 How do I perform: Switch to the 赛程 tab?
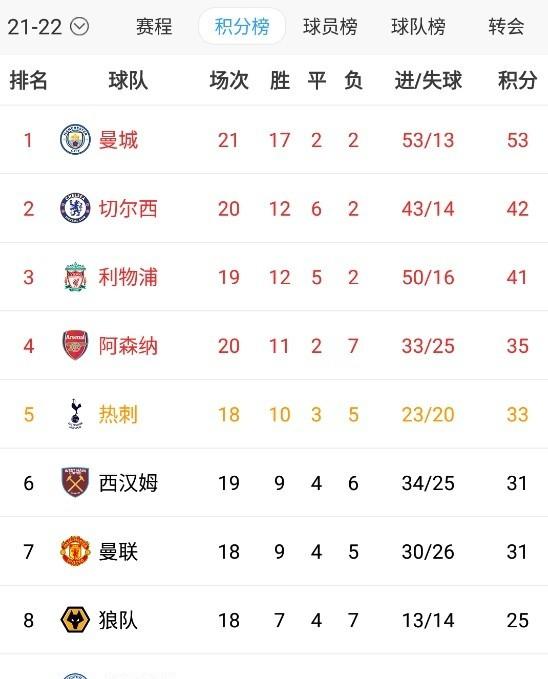click(154, 27)
